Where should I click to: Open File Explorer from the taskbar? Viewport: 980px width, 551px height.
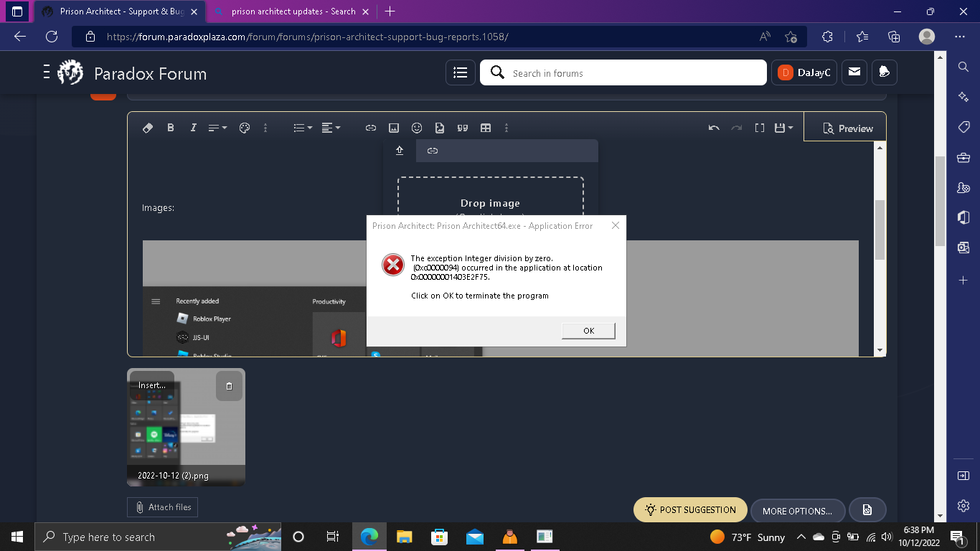[x=405, y=537]
